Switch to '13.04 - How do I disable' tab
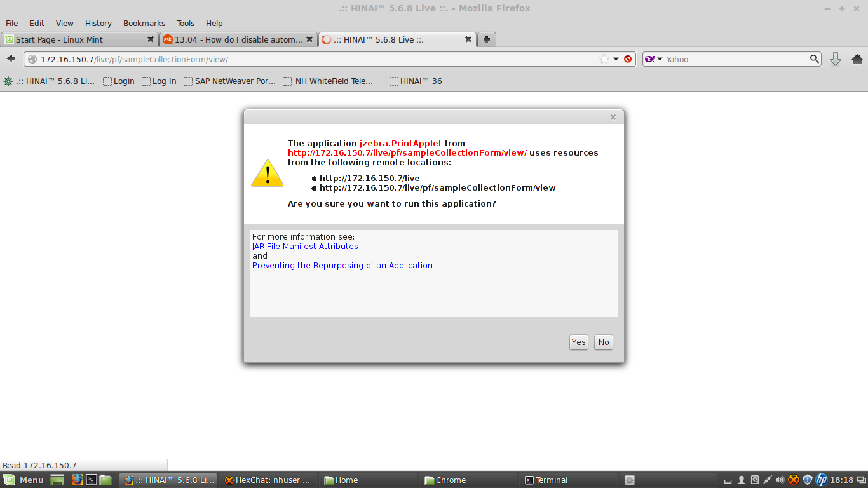This screenshot has height=488, width=868. (238, 39)
